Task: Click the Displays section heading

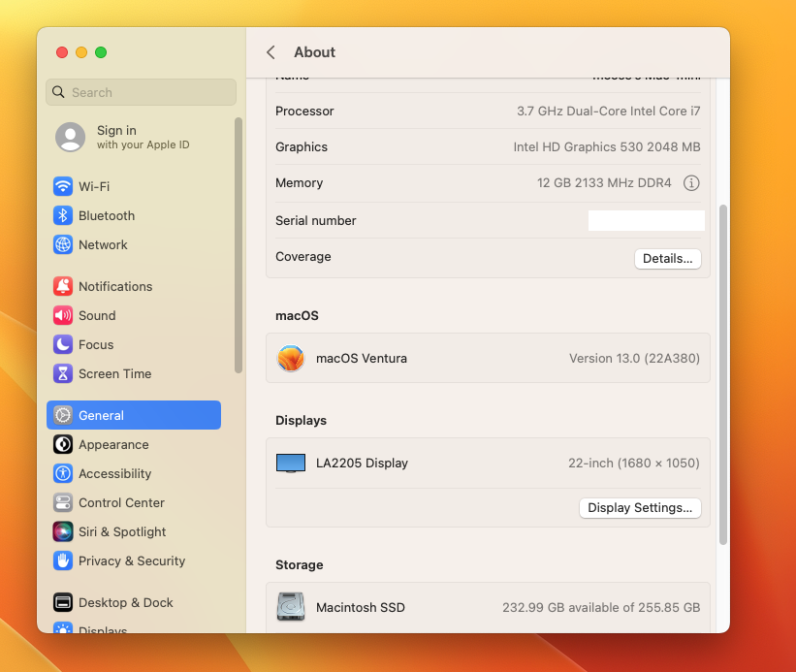Action: 301,420
